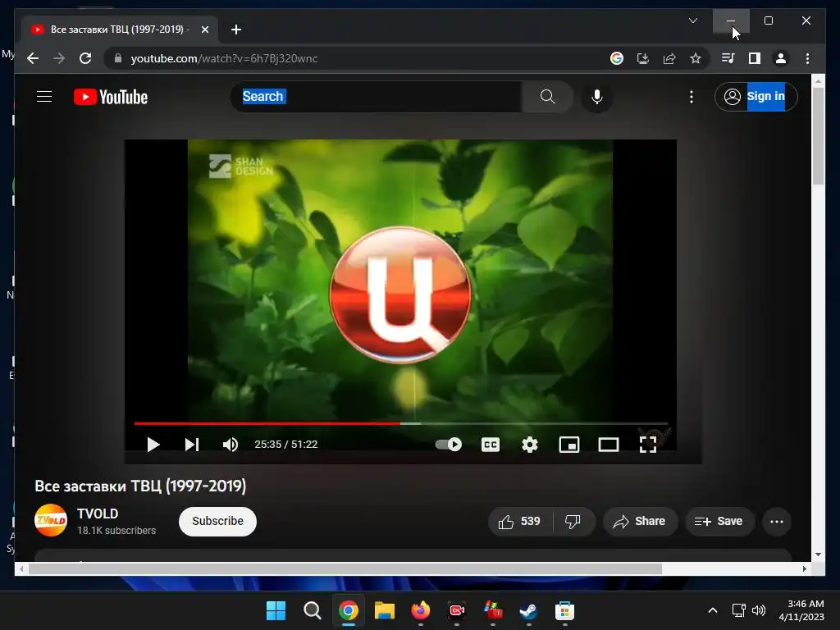Open Windows taskbar search

coord(312,610)
